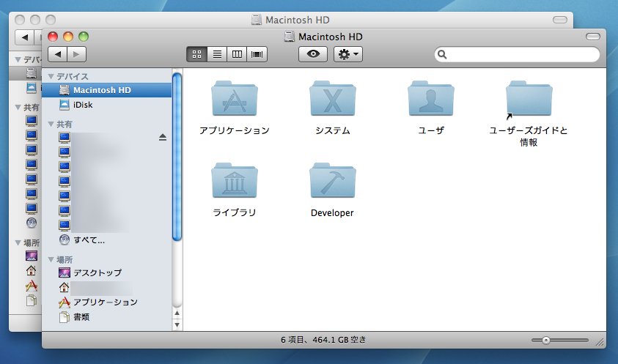Collapse the 場所 sidebar section
618x364 pixels.
pos(51,259)
